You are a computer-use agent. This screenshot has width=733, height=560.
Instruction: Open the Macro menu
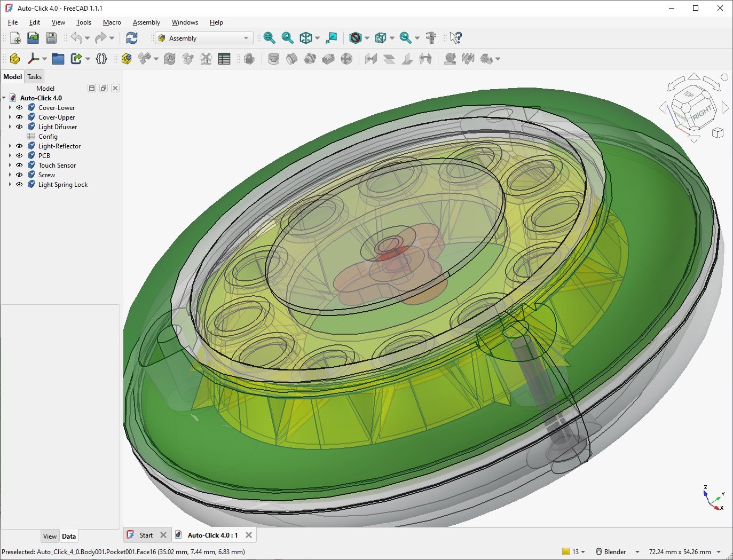112,22
